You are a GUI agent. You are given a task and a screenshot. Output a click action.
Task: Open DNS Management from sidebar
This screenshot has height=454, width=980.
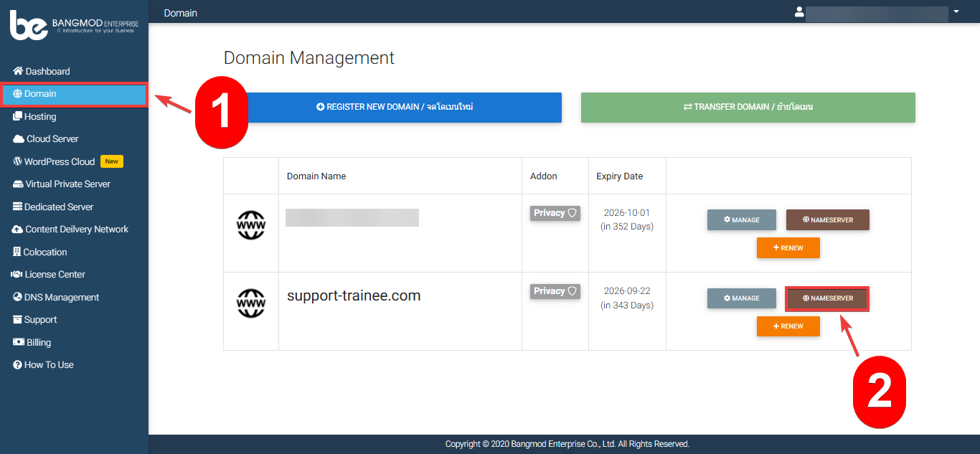pos(62,297)
